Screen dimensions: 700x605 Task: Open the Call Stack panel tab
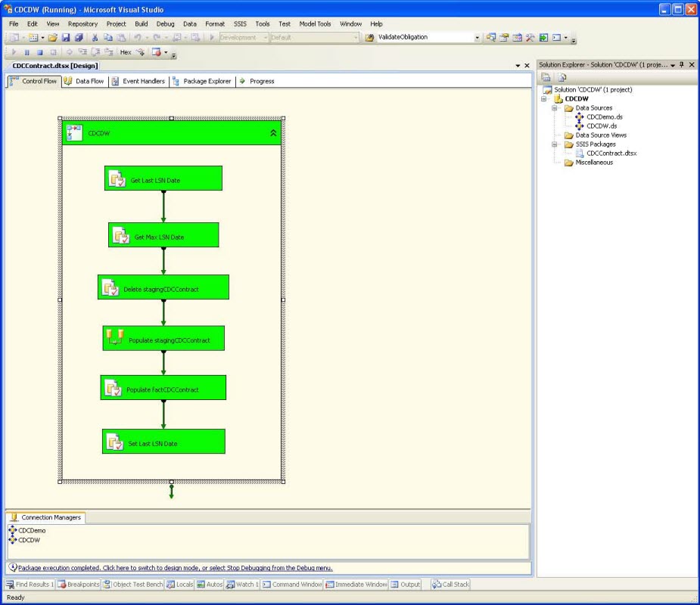pyautogui.click(x=450, y=585)
